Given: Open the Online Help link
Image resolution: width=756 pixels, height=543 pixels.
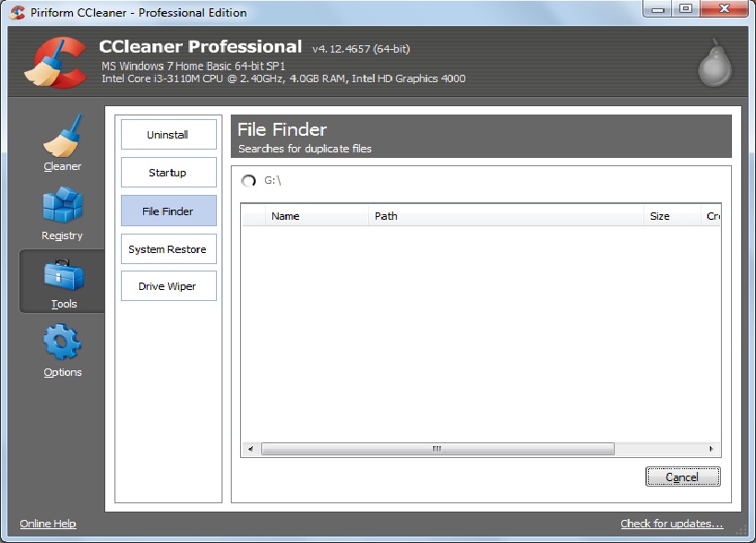Looking at the screenshot, I should click(x=48, y=524).
